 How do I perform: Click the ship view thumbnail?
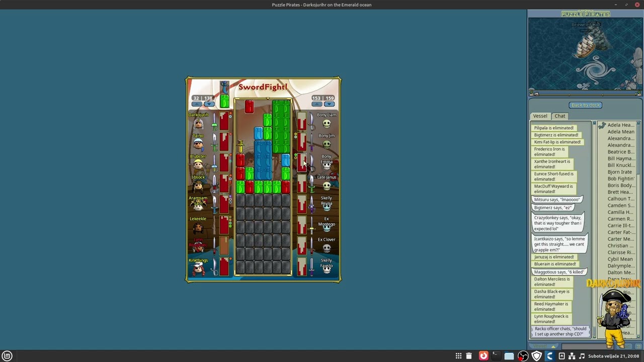coord(586,54)
